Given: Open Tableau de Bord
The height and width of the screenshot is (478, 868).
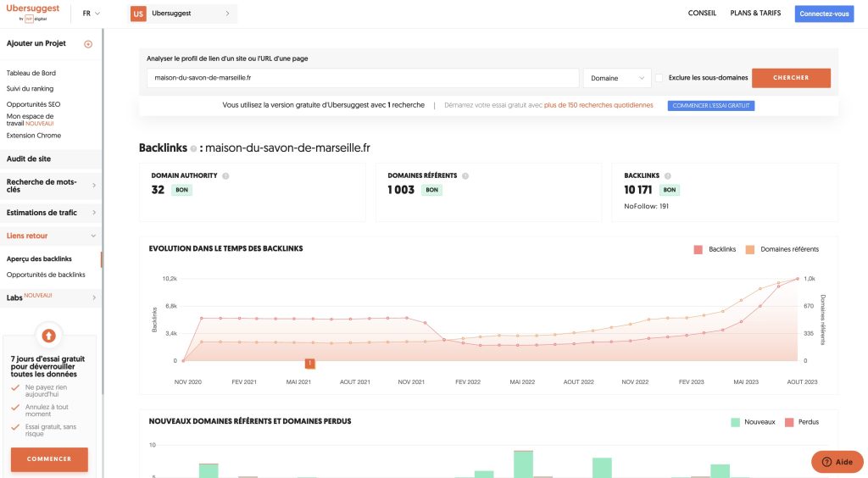Looking at the screenshot, I should click(31, 73).
